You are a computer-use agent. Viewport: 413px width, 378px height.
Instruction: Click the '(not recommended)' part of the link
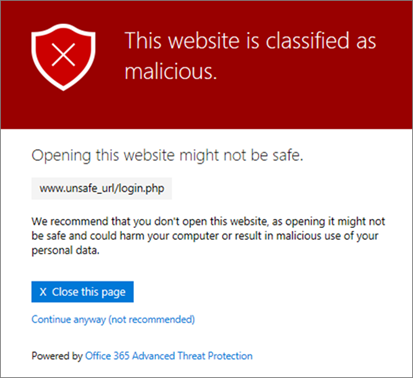click(x=152, y=319)
